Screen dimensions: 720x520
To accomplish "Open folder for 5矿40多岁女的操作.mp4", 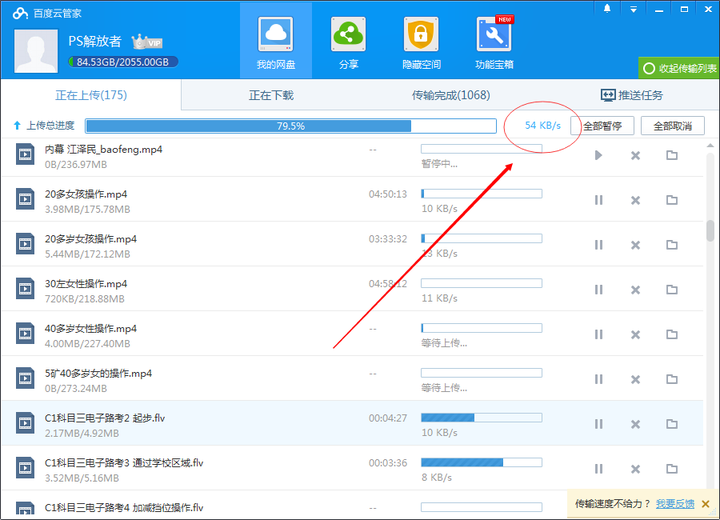I will (672, 379).
